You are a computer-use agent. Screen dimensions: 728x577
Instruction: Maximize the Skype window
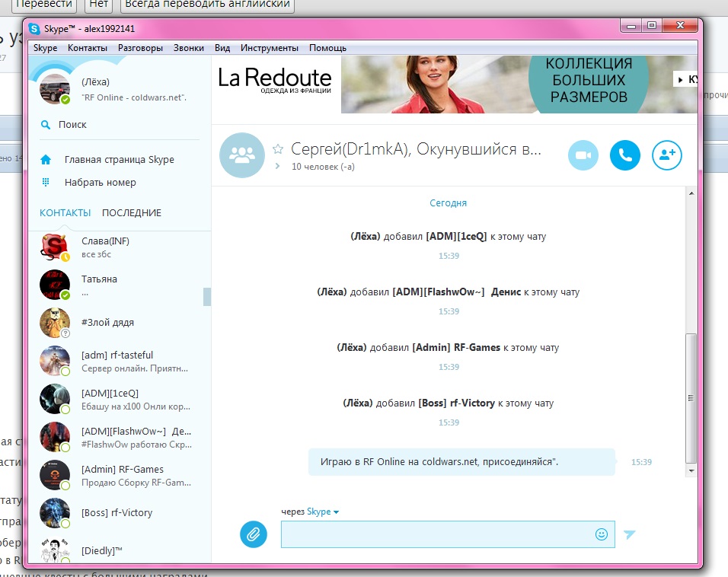point(652,26)
